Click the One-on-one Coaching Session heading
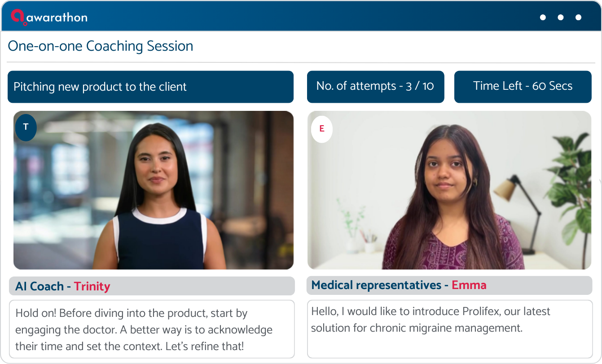 (101, 46)
